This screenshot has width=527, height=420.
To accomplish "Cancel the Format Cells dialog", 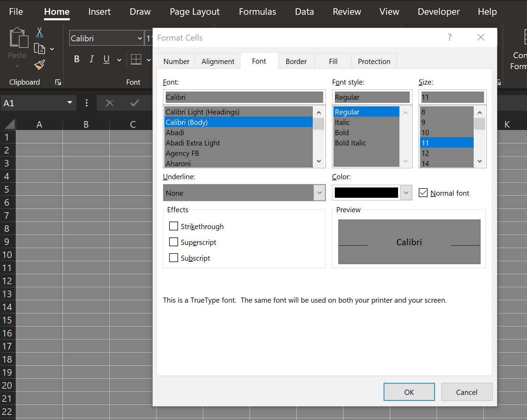I will tap(466, 392).
